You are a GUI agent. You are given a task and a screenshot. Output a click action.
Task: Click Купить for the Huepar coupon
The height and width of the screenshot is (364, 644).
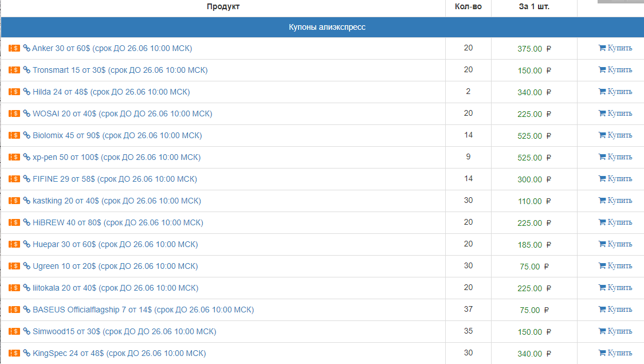(615, 244)
